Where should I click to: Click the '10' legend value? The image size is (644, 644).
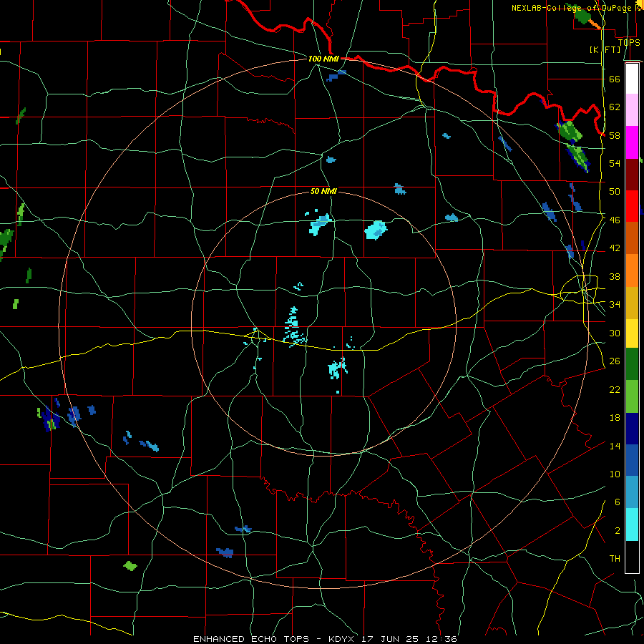(x=615, y=474)
